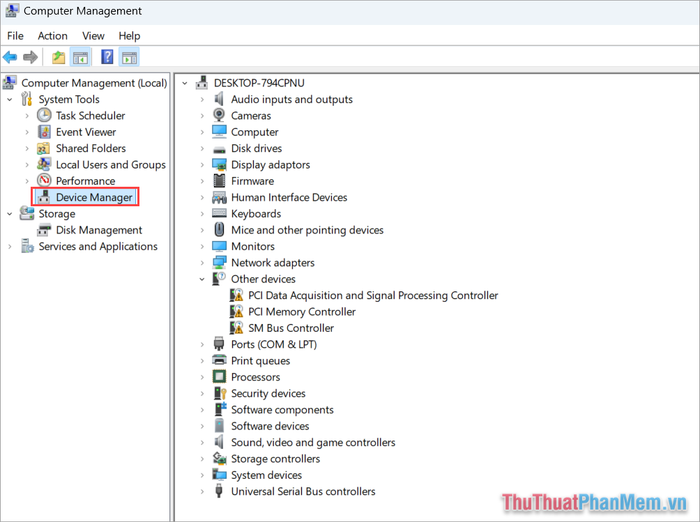The height and width of the screenshot is (522, 700).
Task: Select the Software components category
Action: click(x=282, y=409)
